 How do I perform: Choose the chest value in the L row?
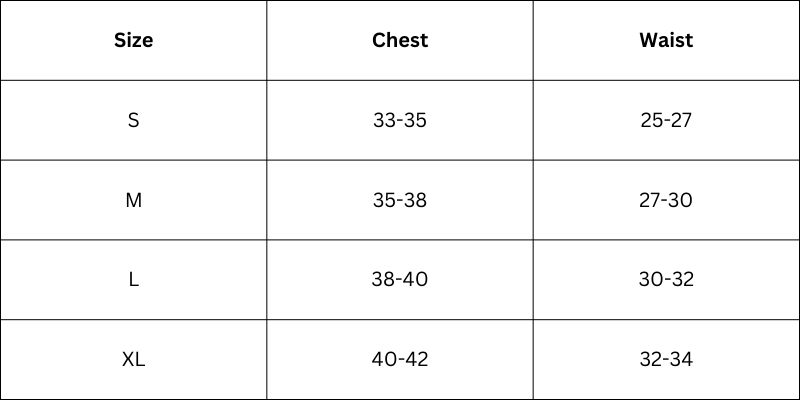pos(400,280)
